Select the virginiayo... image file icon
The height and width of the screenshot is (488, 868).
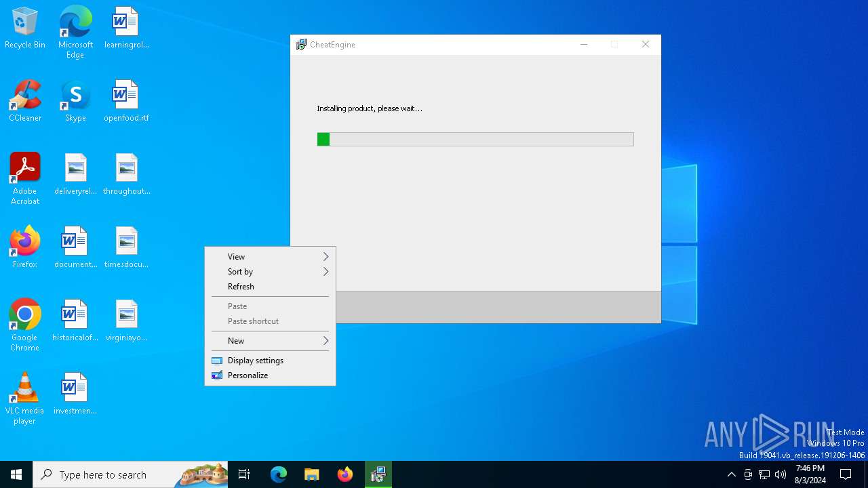click(126, 321)
